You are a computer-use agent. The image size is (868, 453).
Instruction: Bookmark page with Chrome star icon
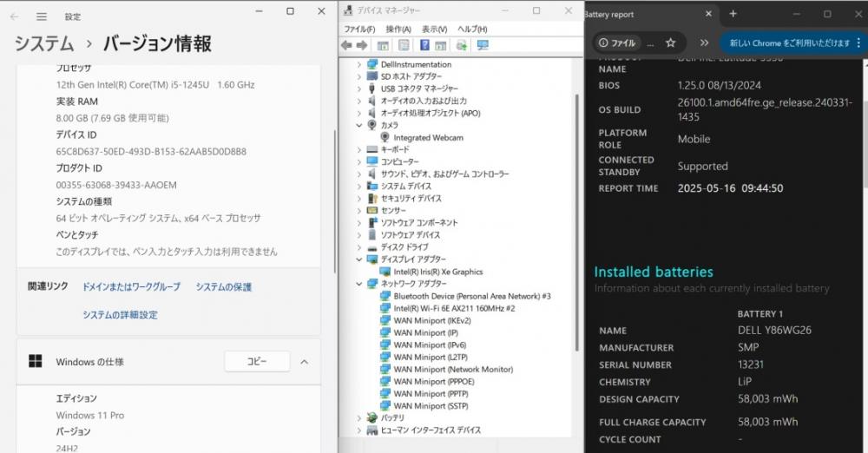(670, 43)
